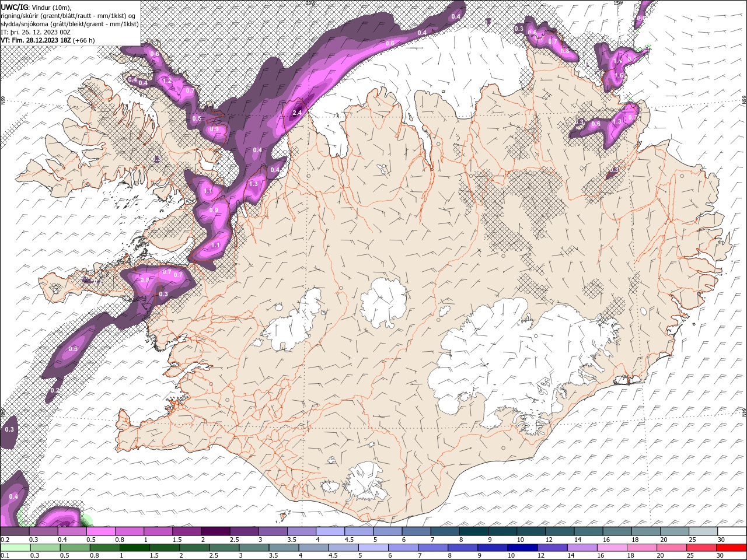Image resolution: width=747 pixels, height=560 pixels.
Task: Pick the navy blue 10 swatch in lower legend
Action: pyautogui.click(x=522, y=548)
